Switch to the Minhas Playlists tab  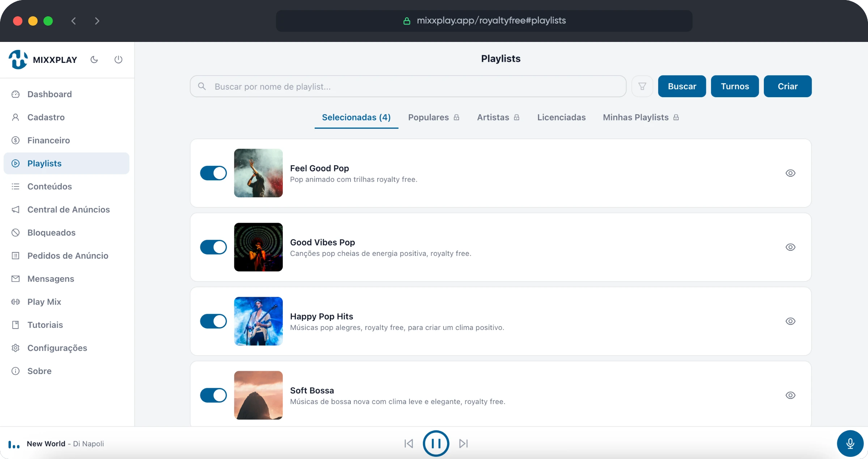(641, 117)
